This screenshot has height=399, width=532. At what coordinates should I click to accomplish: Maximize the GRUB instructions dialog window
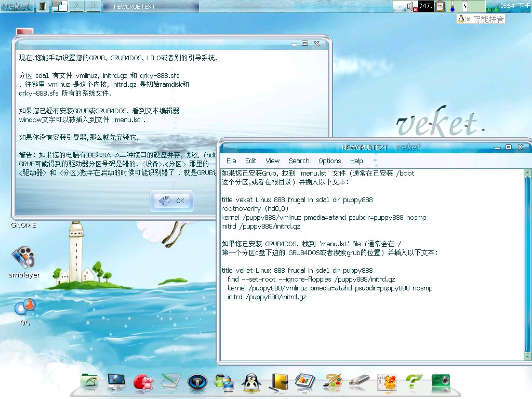pos(304,43)
